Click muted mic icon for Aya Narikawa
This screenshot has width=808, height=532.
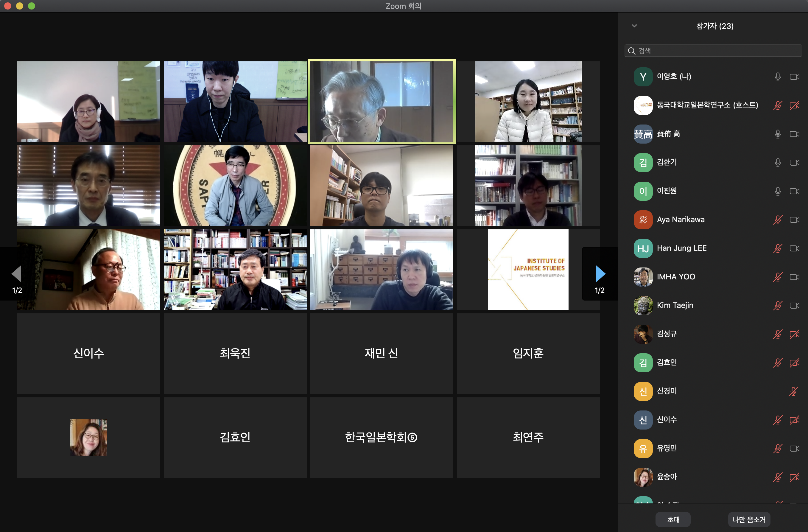(x=778, y=220)
